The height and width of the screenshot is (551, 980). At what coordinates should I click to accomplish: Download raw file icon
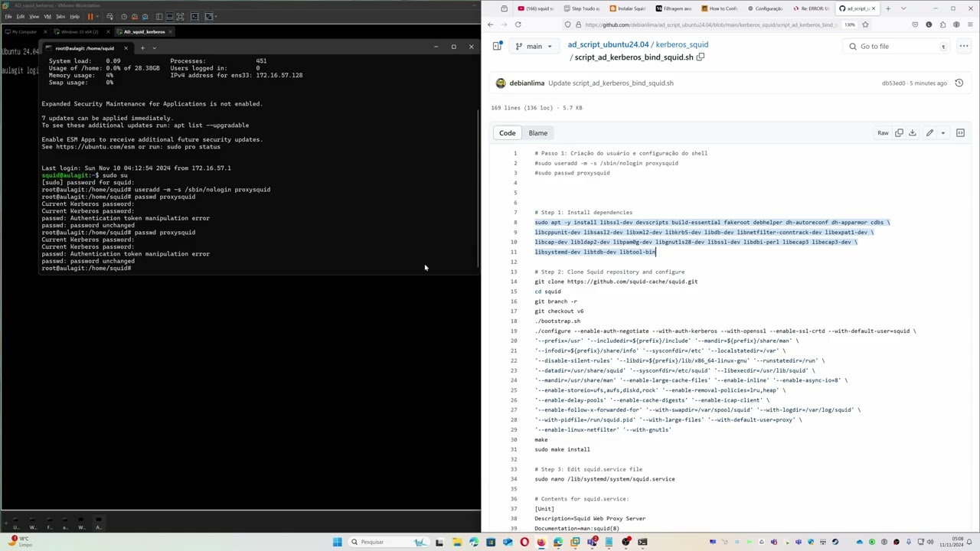pyautogui.click(x=913, y=133)
